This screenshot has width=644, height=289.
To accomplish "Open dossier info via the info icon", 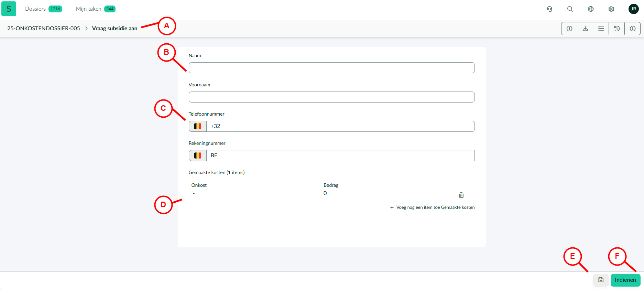I will [633, 29].
